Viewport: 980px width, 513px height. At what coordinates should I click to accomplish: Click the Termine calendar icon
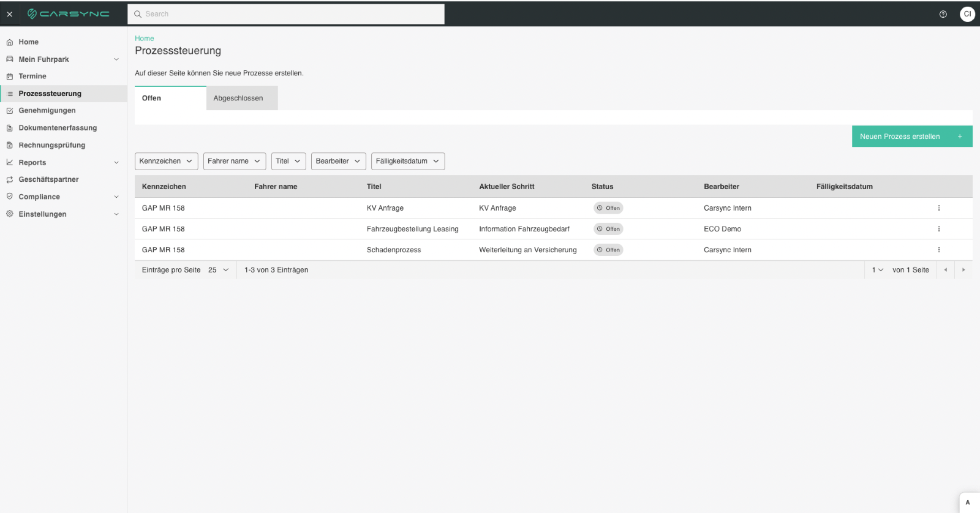[10, 77]
